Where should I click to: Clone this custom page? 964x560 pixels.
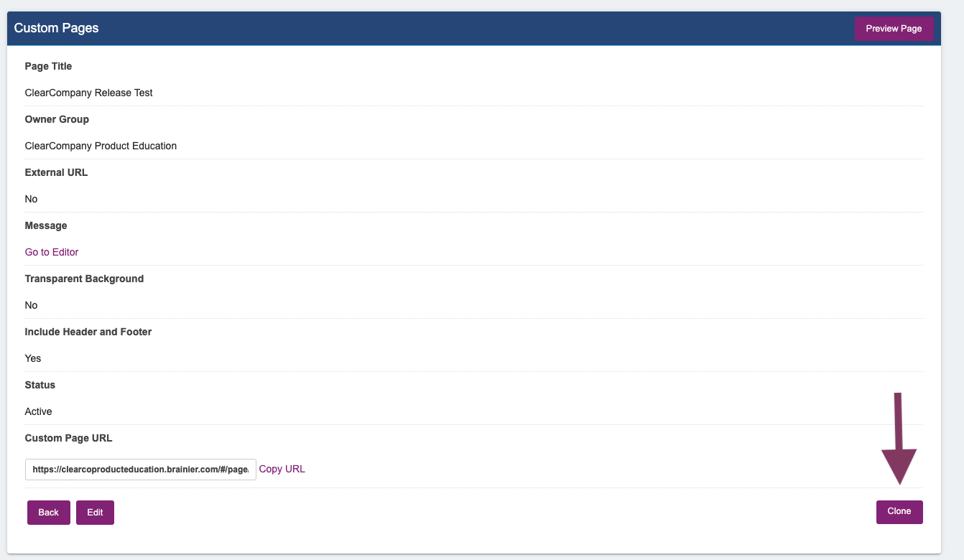(x=899, y=512)
